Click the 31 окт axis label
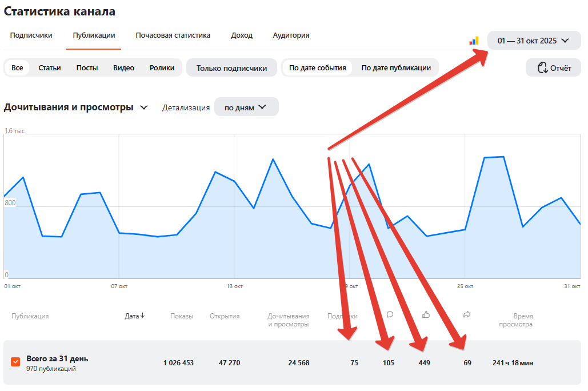 coord(572,286)
